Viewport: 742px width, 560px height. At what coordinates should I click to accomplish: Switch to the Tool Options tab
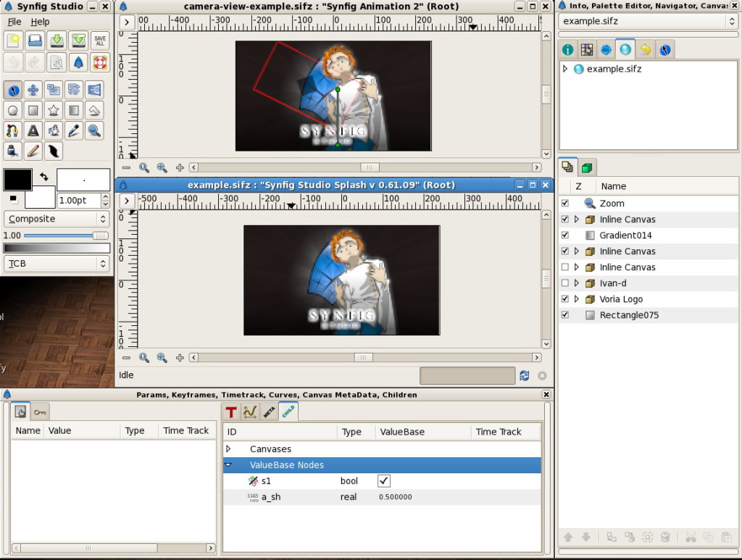tap(665, 50)
